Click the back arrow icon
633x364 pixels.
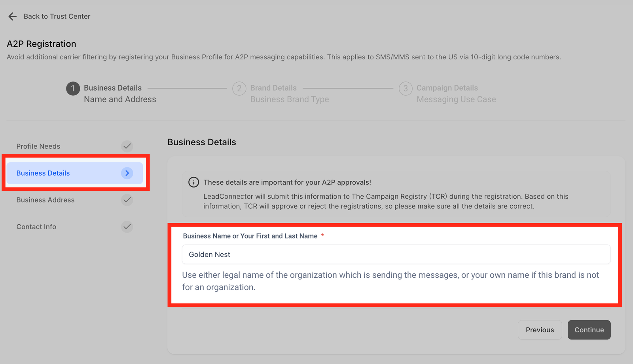click(x=12, y=16)
